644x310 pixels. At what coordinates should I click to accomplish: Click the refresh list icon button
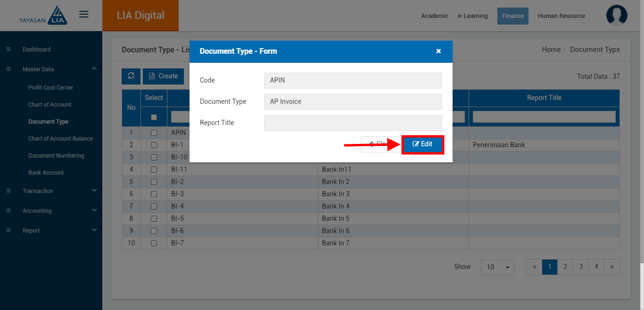point(131,76)
